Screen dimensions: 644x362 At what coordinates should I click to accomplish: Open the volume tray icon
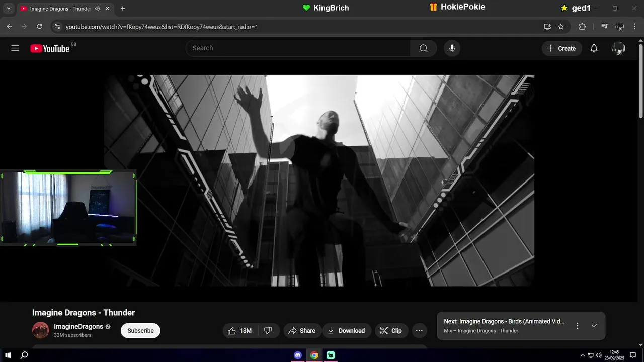click(599, 355)
